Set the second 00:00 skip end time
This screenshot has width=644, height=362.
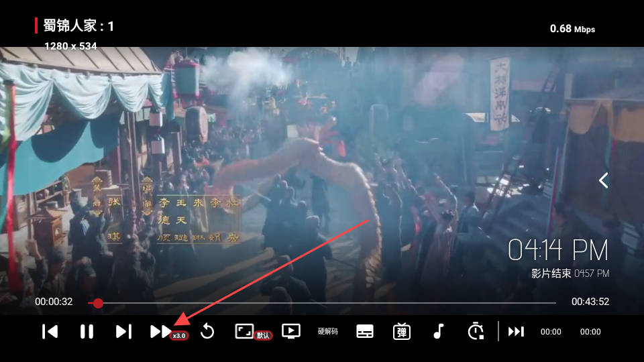pos(590,332)
